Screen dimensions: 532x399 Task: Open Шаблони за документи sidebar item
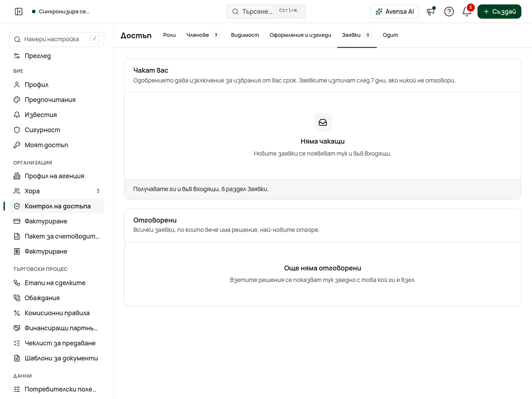(x=57, y=358)
